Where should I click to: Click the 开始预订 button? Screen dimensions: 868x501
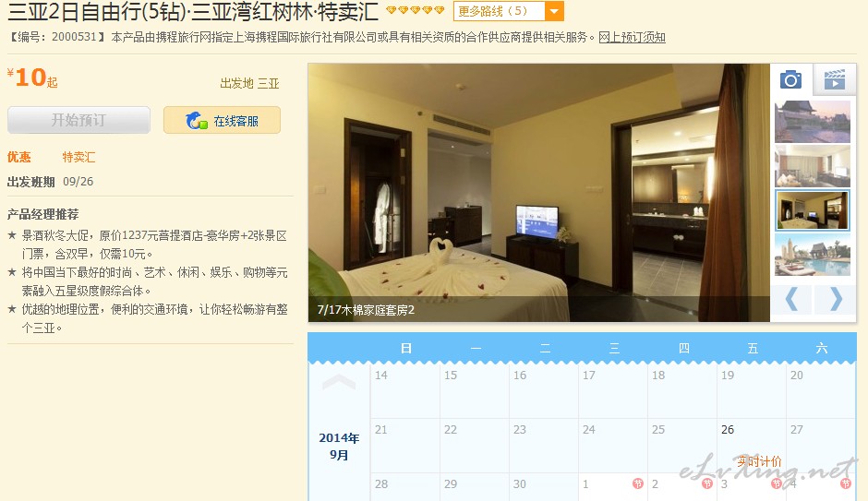coord(78,120)
